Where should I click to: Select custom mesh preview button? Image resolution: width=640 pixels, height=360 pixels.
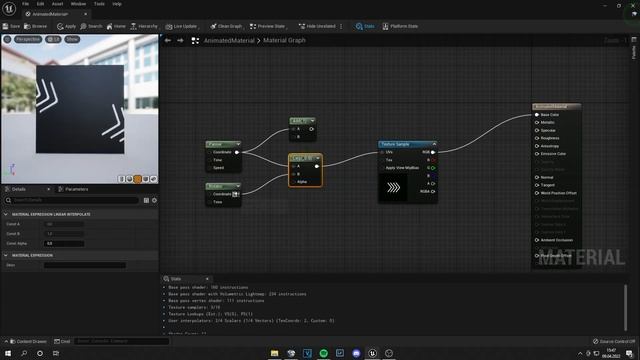pyautogui.click(x=153, y=179)
